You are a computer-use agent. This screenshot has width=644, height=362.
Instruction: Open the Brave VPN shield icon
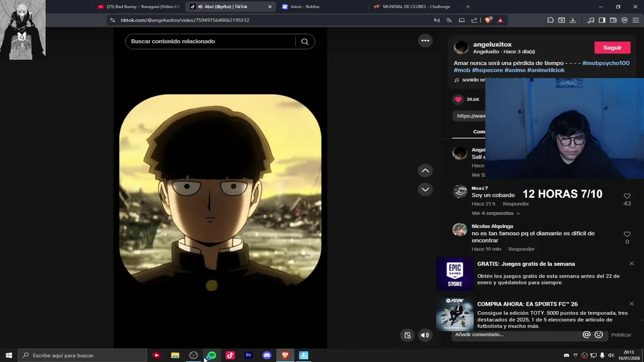pos(624,20)
